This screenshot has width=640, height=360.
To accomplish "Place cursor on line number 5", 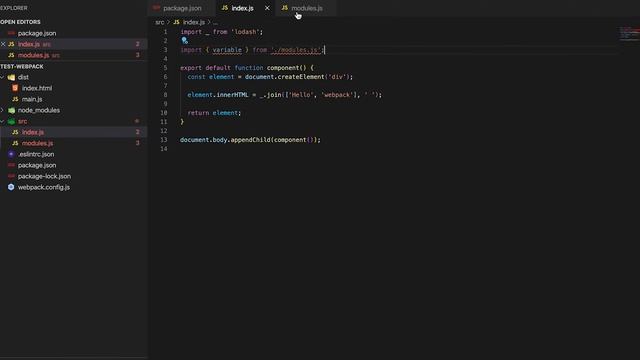I will tap(165, 68).
